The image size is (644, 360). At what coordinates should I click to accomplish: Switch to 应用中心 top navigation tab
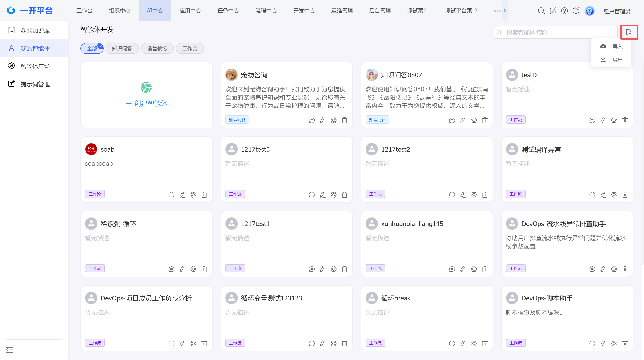pos(190,11)
